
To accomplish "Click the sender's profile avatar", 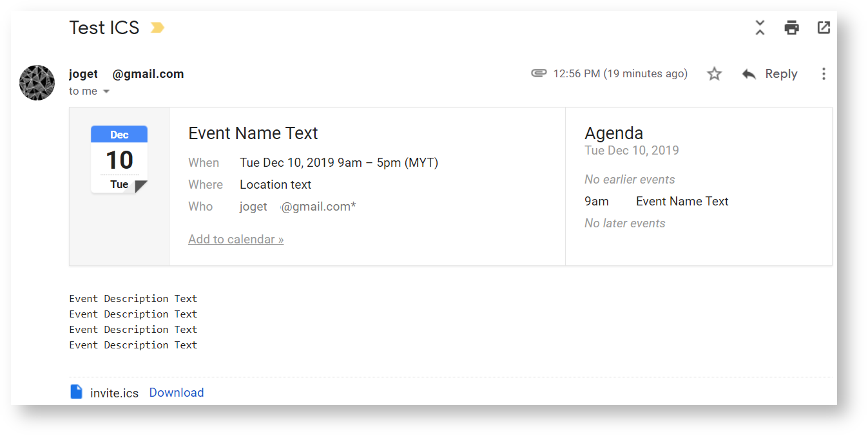I will tap(37, 82).
